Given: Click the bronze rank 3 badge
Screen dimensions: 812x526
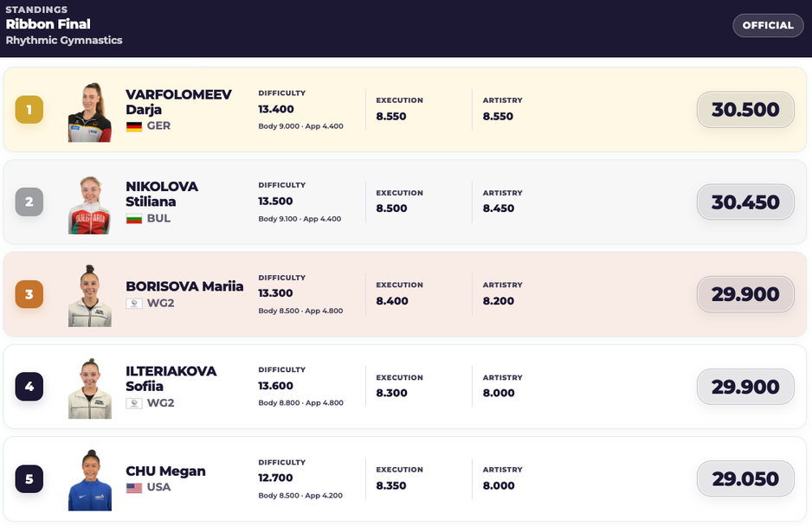Looking at the screenshot, I should coord(29,294).
